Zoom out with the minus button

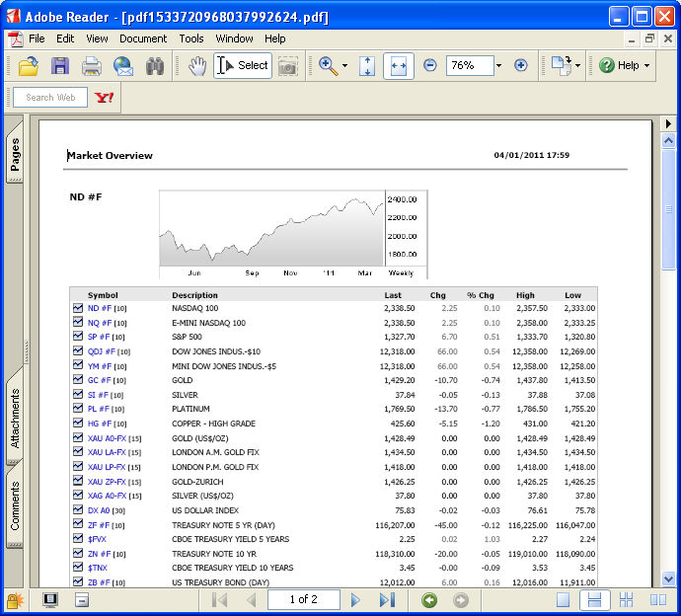(430, 65)
